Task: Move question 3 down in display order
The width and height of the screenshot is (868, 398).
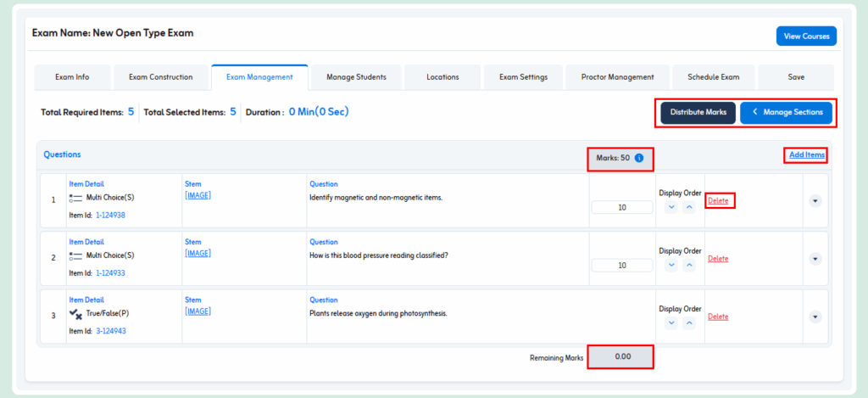Action: tap(671, 323)
